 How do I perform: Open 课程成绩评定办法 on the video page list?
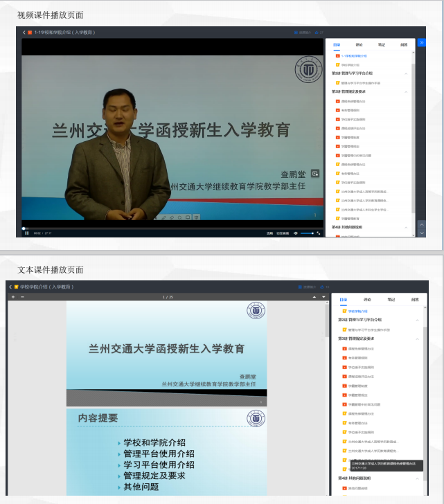[x=353, y=129]
